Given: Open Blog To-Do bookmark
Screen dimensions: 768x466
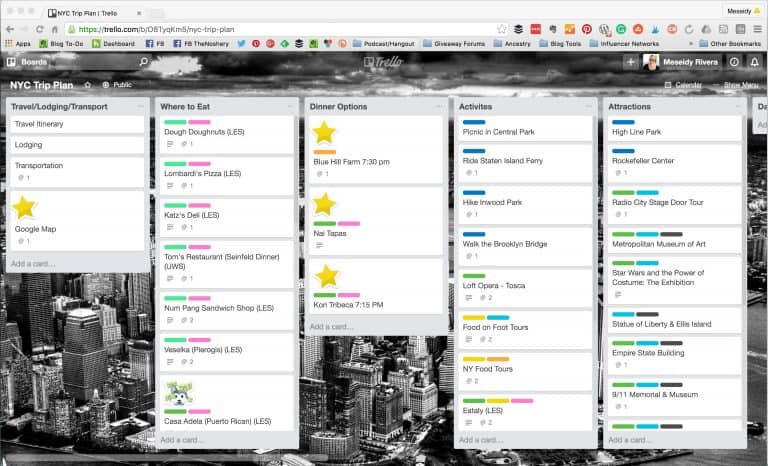Looking at the screenshot, I should (62, 44).
